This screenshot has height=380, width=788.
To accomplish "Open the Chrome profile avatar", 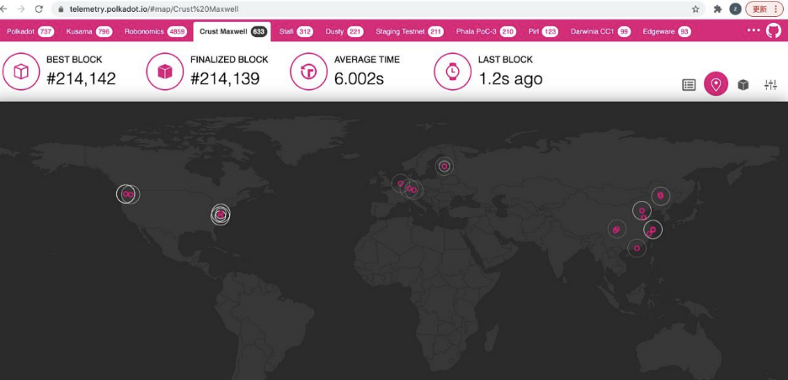I will coord(735,9).
